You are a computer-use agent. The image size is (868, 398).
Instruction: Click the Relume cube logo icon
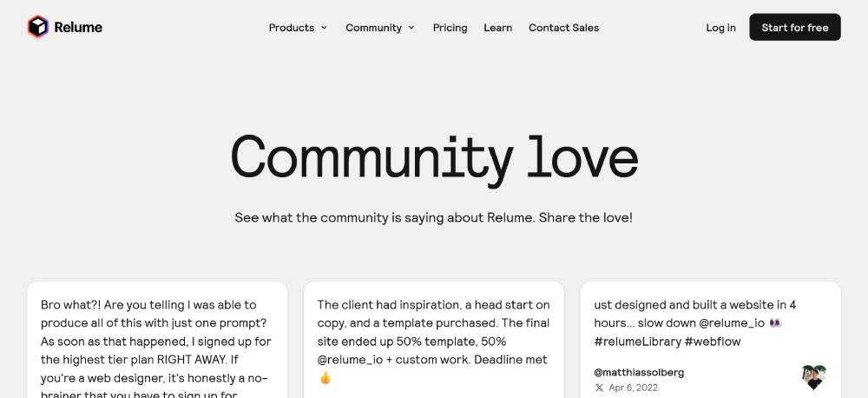(x=38, y=27)
